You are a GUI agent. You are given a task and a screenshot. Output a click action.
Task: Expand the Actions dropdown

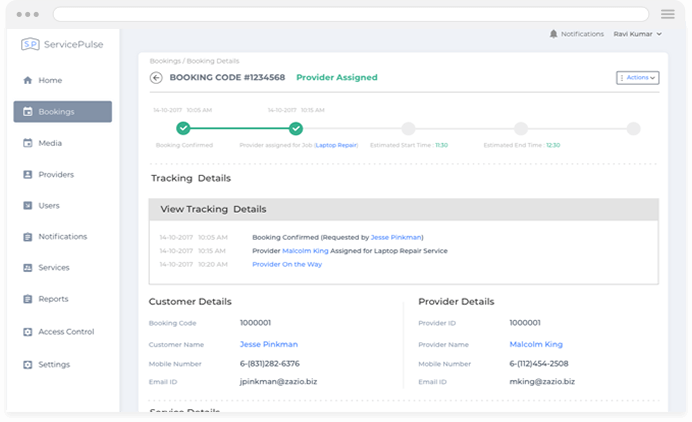pyautogui.click(x=638, y=77)
